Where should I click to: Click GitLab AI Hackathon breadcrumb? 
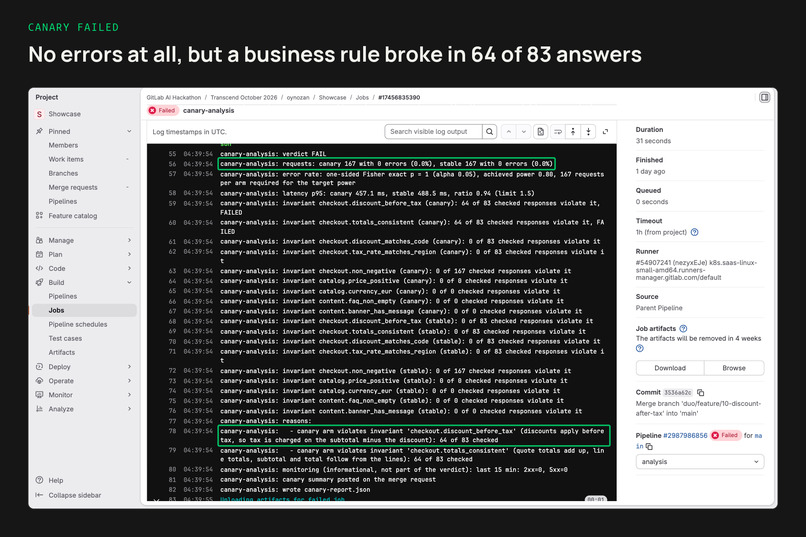174,97
